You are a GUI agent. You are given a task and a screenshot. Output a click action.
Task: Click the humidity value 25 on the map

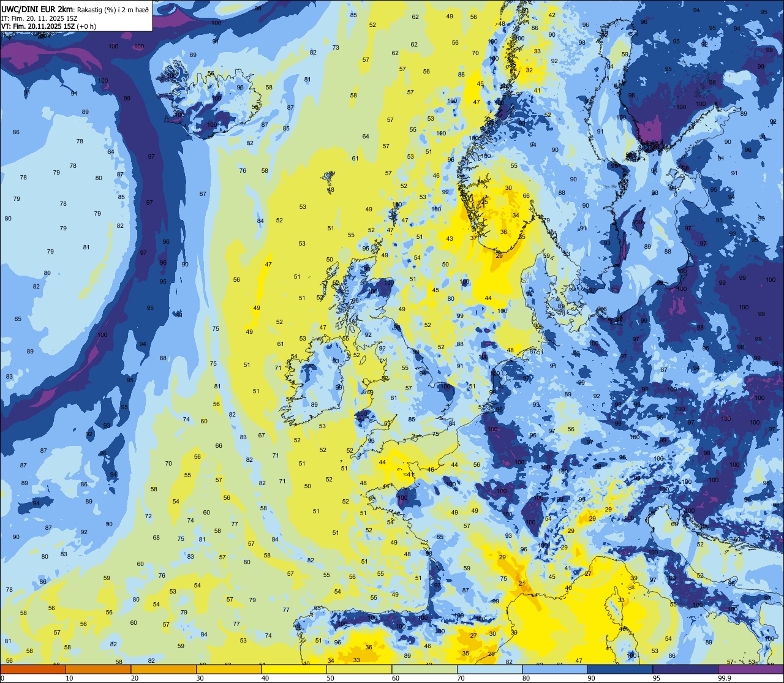point(484,202)
